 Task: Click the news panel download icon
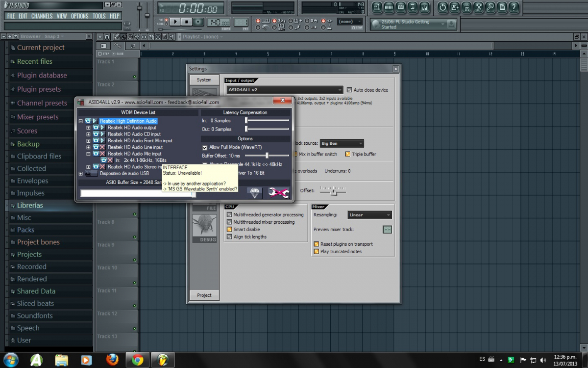tap(451, 24)
